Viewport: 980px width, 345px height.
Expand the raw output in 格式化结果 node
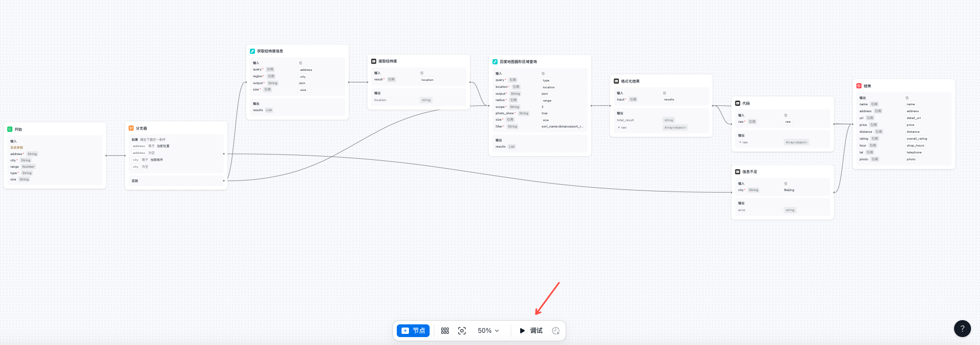619,128
